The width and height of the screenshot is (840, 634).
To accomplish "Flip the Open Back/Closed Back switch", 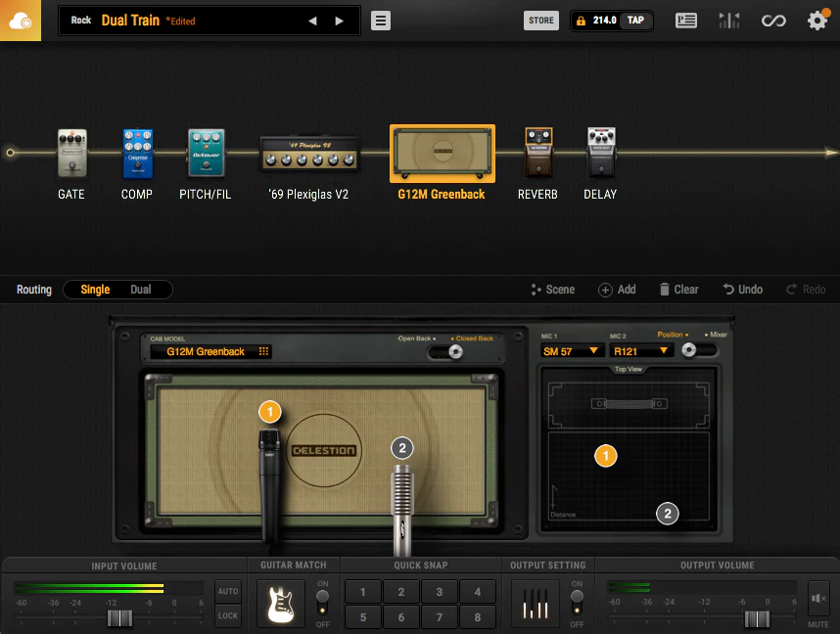I will [453, 351].
